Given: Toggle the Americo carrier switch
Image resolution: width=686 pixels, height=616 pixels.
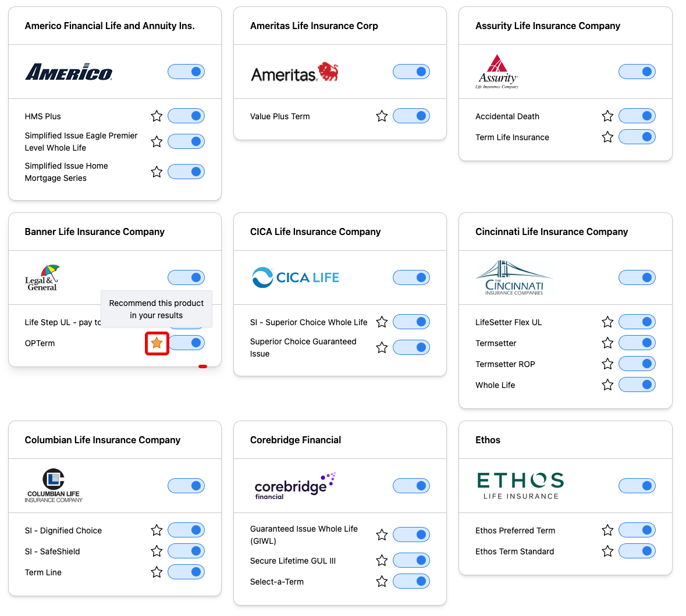Looking at the screenshot, I should 186,72.
